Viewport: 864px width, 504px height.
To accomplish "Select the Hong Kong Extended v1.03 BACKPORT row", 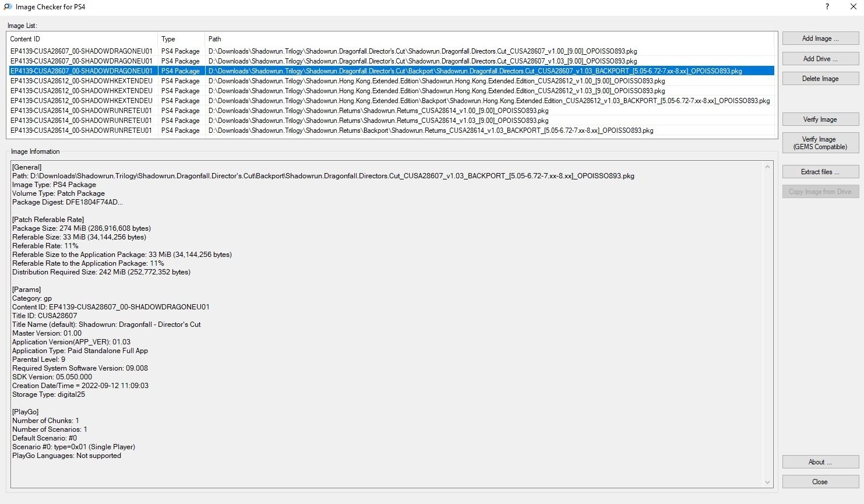I will [x=390, y=101].
